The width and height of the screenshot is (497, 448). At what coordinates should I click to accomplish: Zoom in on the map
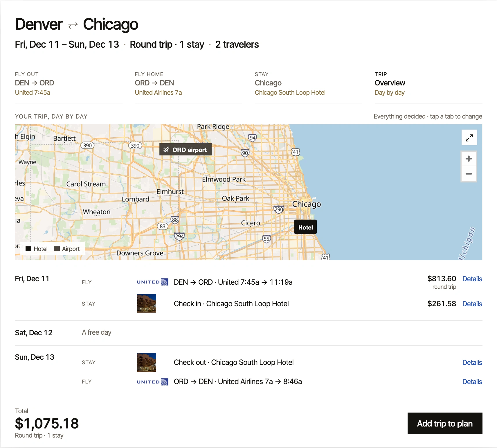pos(469,159)
